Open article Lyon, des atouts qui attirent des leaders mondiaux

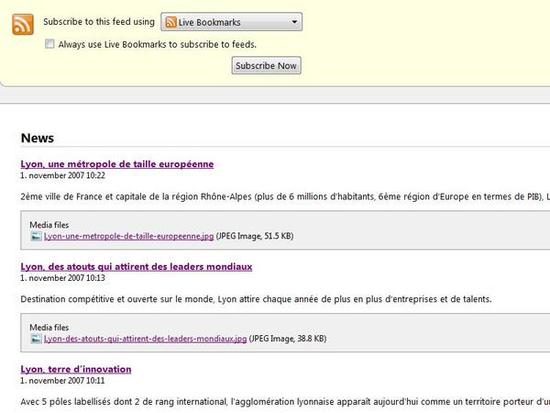[x=136, y=266]
